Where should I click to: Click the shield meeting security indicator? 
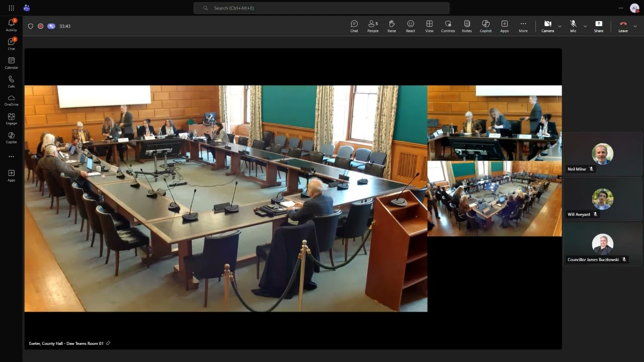[30, 26]
